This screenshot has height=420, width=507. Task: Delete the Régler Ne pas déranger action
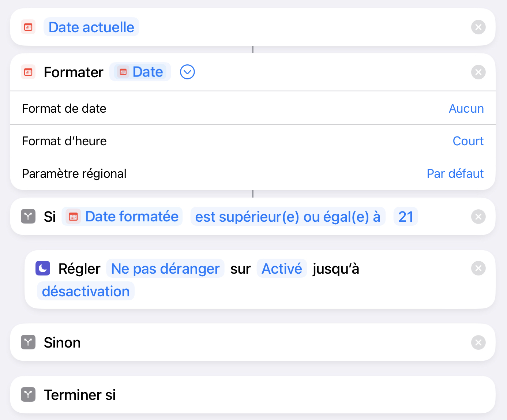coord(478,268)
